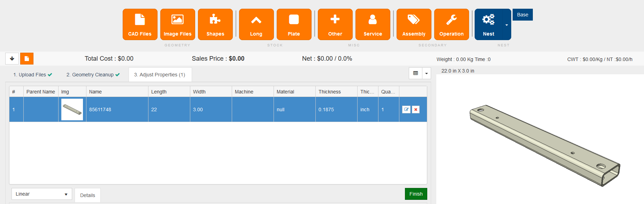Click the part thumbnail image in row
This screenshot has width=644, height=204.
[72, 109]
